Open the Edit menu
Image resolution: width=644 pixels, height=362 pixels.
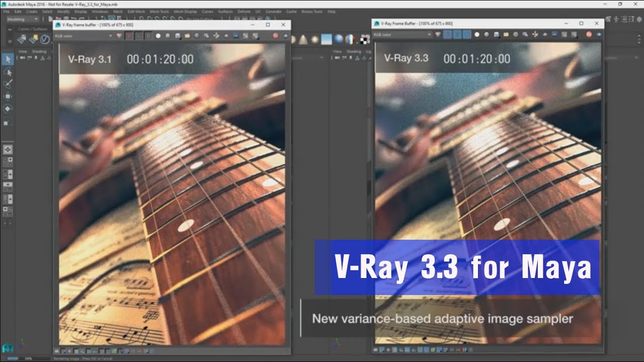point(18,11)
